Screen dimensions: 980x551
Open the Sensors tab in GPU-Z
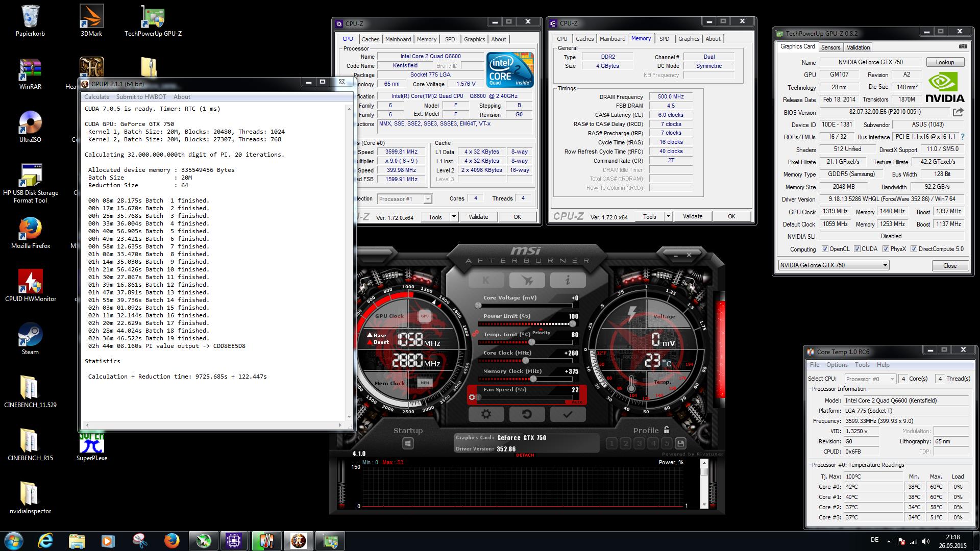coord(830,47)
